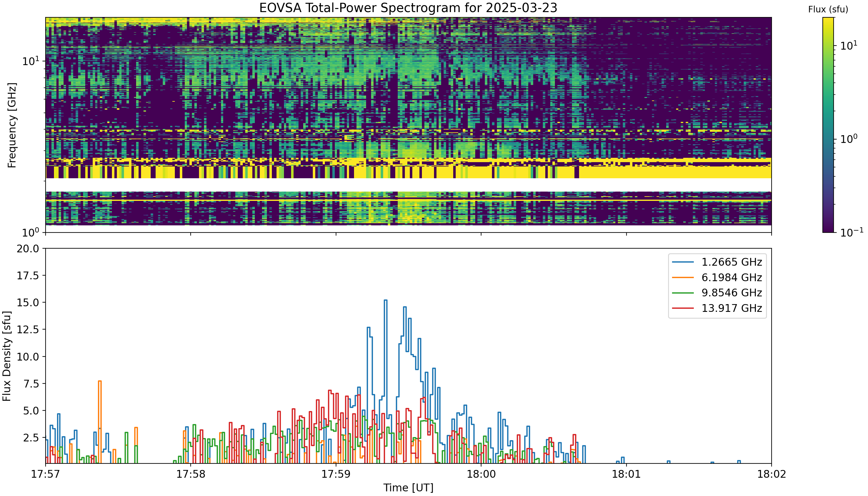Screen dimensions: 868x496
Task: Click the Flux (sfu) colorbar label
Action: [x=828, y=10]
